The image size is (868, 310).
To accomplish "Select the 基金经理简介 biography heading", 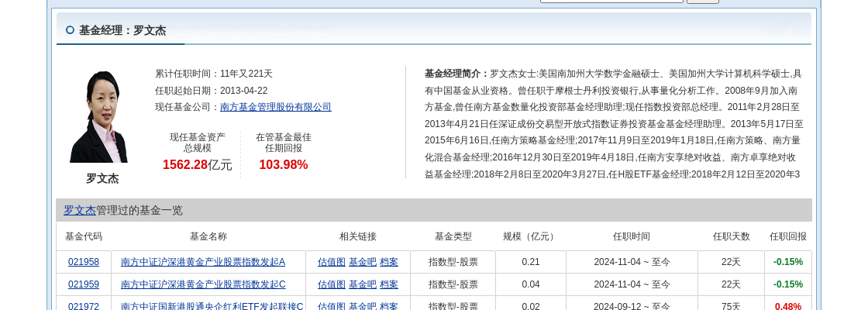I will point(456,74).
